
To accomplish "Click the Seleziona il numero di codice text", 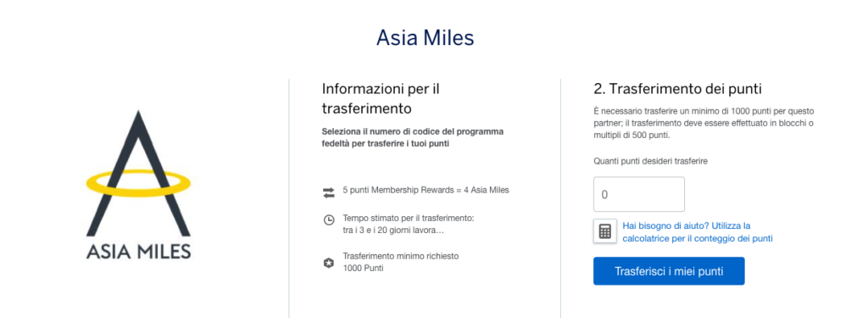I will 413,138.
